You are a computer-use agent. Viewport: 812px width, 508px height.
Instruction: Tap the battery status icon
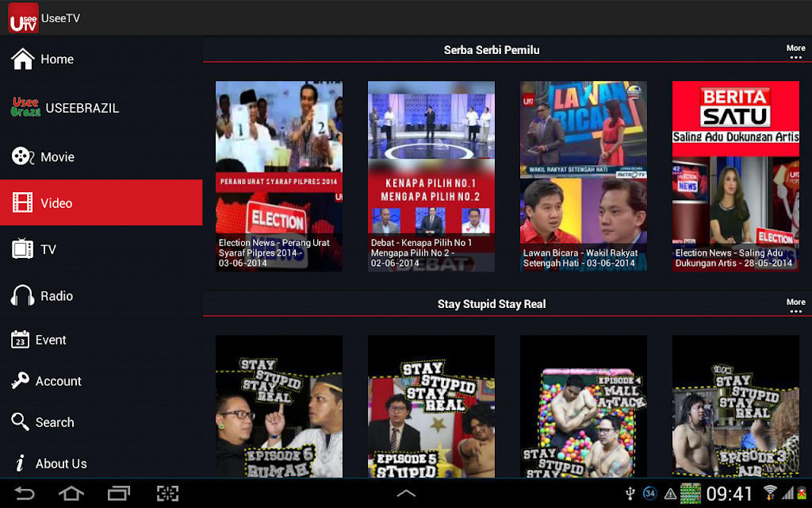click(802, 493)
